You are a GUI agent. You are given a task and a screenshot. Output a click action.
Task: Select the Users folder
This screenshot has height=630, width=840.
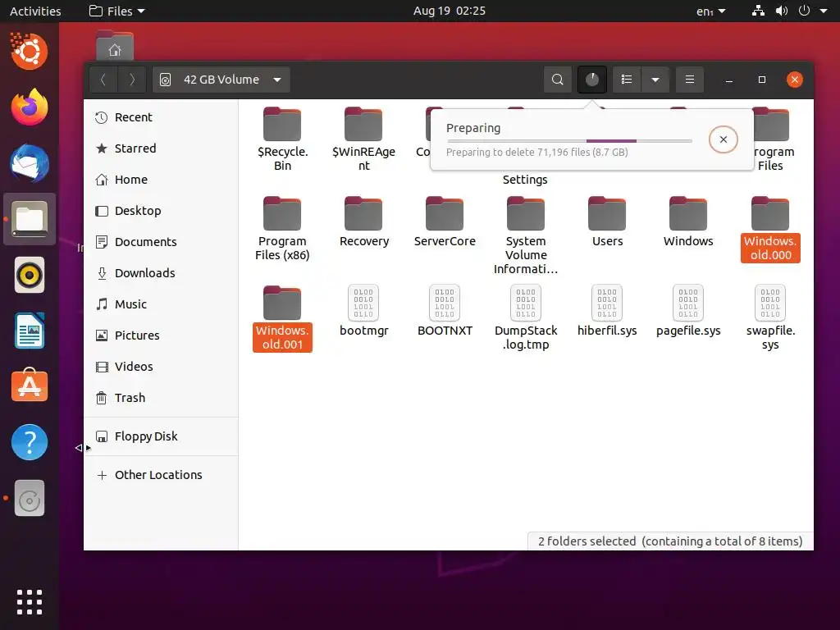pyautogui.click(x=607, y=222)
